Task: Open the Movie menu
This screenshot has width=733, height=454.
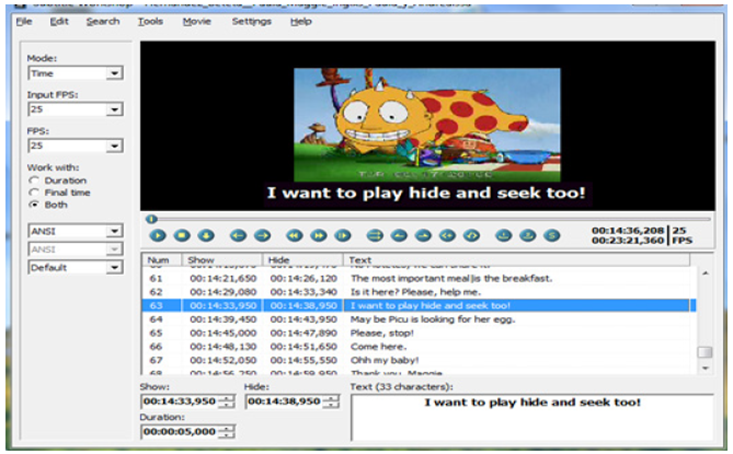Action: (x=197, y=21)
